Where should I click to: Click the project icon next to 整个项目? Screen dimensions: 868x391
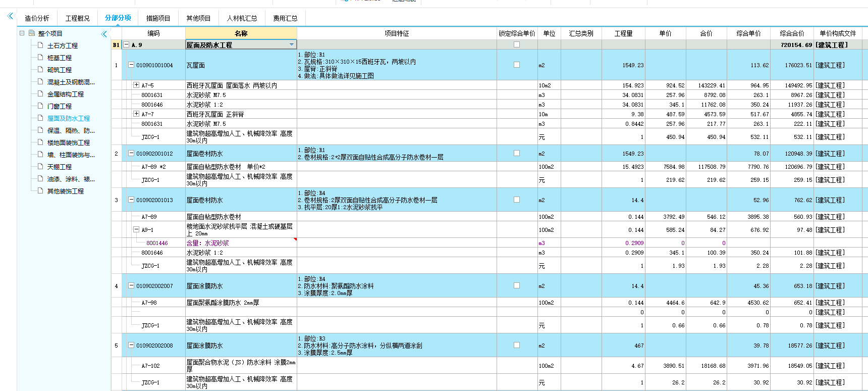pos(32,33)
